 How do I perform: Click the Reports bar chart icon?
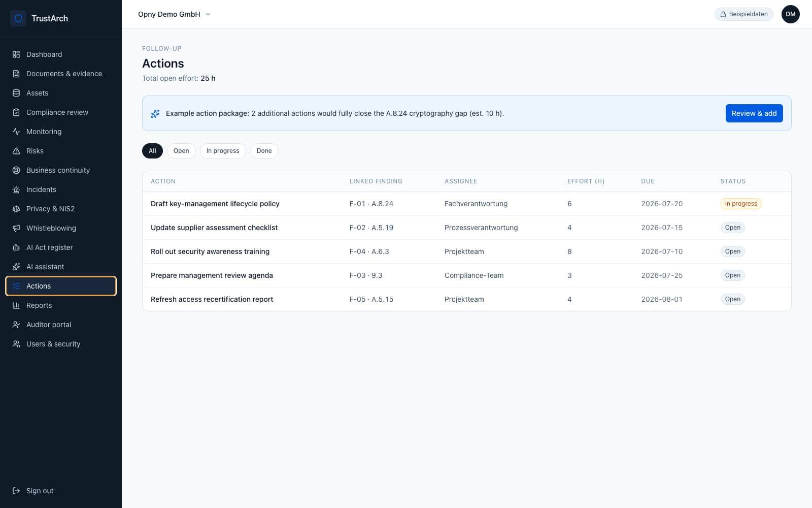[x=16, y=305]
